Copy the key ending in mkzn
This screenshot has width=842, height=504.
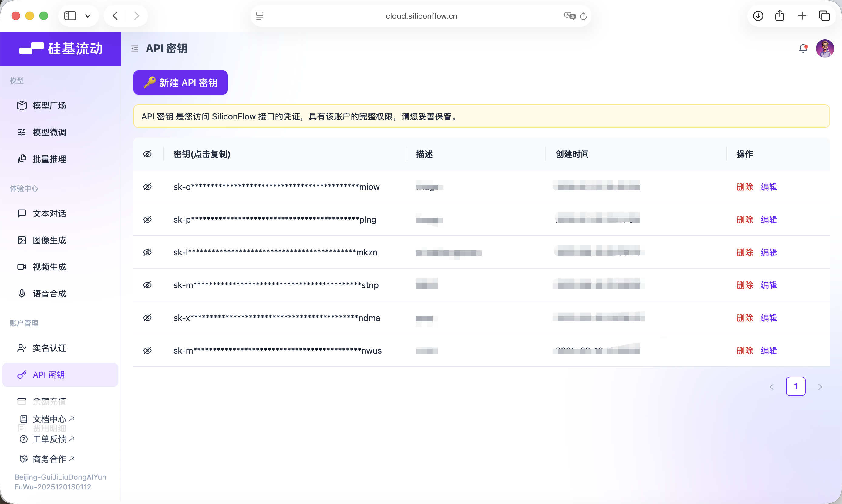[x=275, y=252]
